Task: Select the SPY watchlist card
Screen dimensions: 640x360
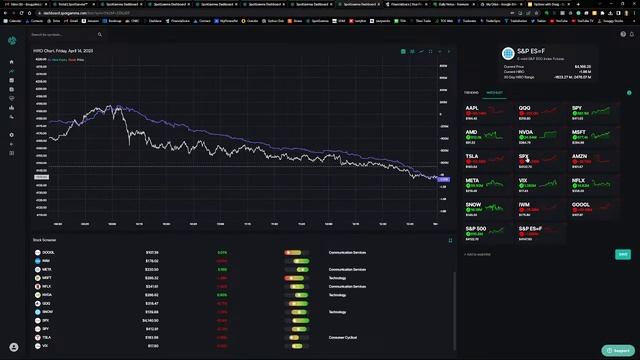Action: point(593,113)
